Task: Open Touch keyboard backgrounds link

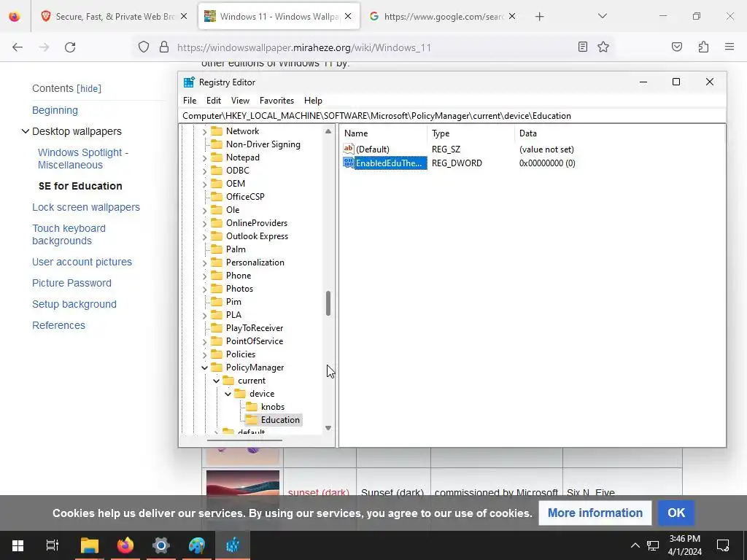Action: click(69, 234)
